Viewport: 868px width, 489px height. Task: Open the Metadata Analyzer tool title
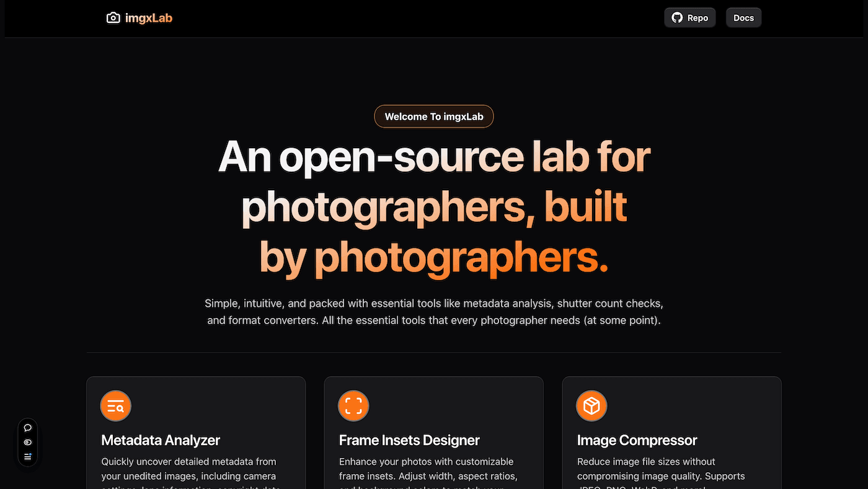click(x=160, y=440)
